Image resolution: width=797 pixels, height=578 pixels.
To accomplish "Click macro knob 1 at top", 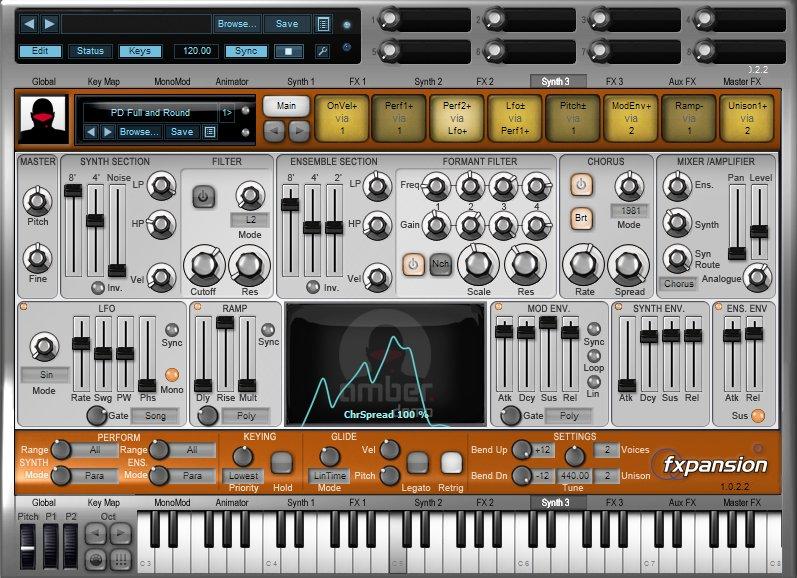I will (388, 20).
